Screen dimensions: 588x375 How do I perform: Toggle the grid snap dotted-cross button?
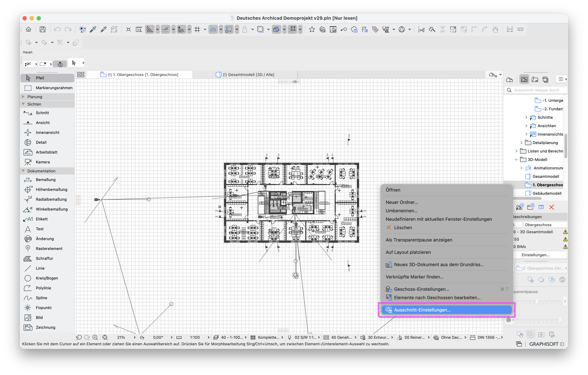pos(197,30)
